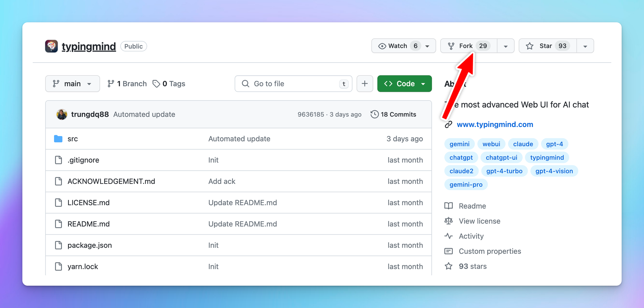644x308 pixels.
Task: Select the claude2 topic tag
Action: click(461, 171)
